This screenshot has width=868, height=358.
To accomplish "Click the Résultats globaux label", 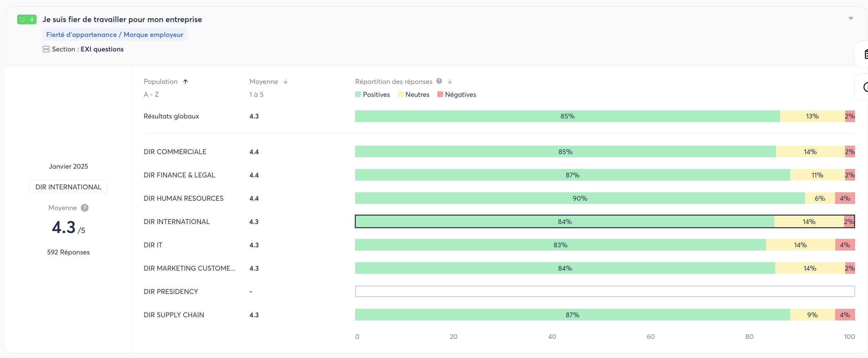I will tap(171, 116).
